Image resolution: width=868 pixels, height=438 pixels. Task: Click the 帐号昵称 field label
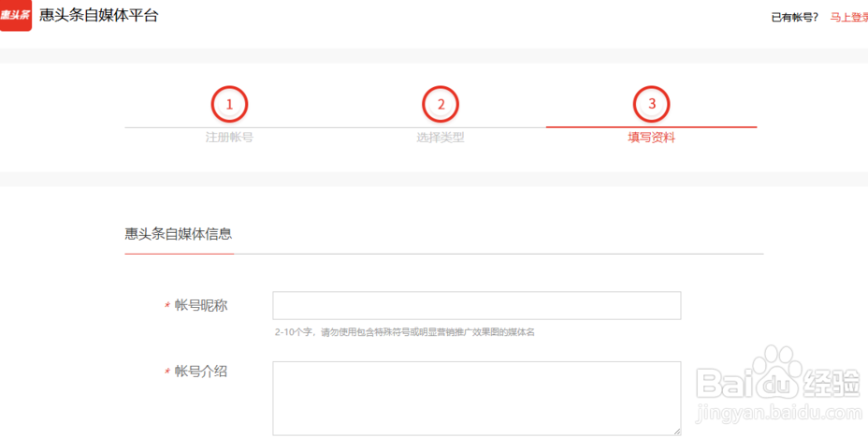[200, 306]
